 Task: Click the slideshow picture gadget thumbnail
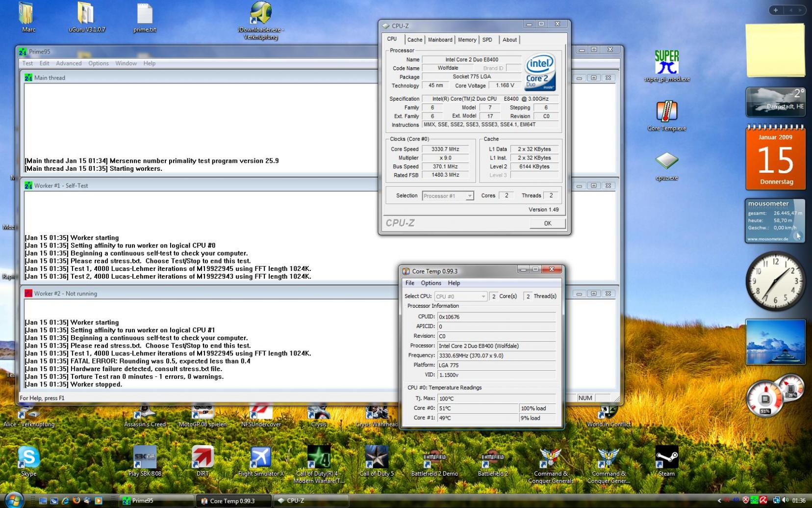(775, 342)
